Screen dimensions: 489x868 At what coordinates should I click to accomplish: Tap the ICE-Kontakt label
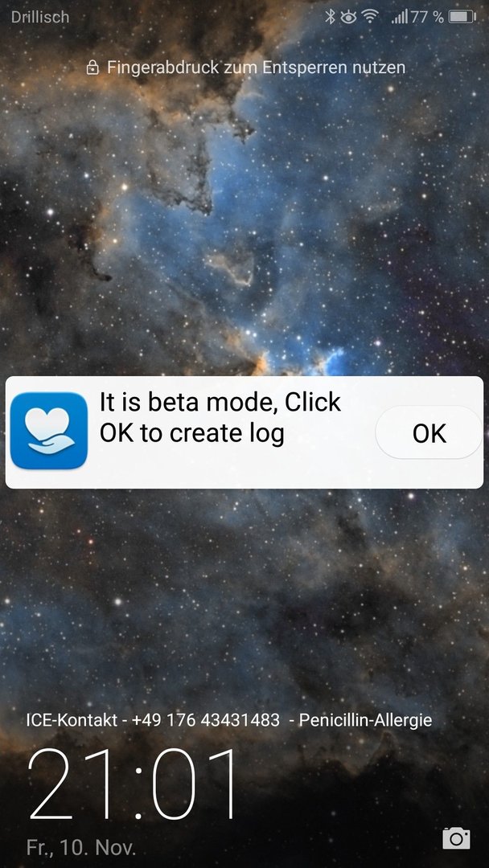pos(72,720)
